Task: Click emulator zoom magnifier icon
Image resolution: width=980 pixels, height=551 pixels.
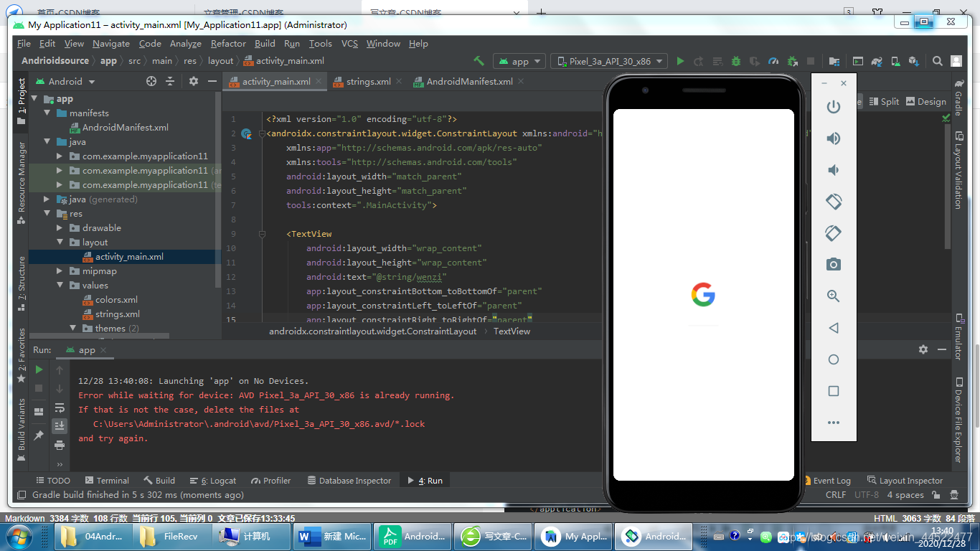Action: pyautogui.click(x=834, y=296)
